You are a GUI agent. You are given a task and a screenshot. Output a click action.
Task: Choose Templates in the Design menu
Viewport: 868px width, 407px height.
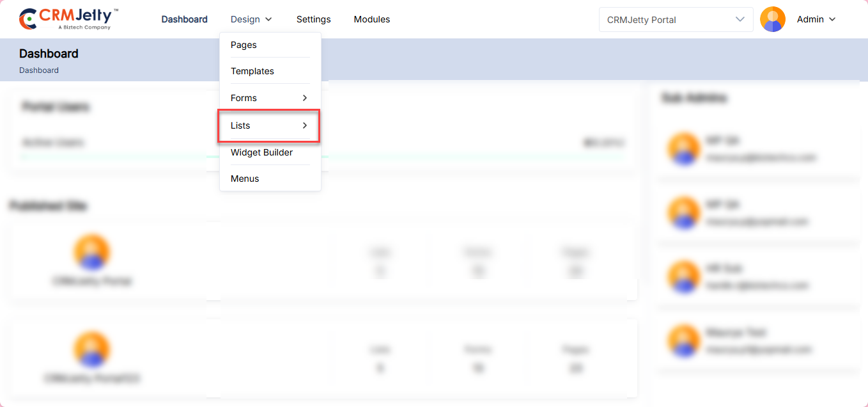(252, 71)
